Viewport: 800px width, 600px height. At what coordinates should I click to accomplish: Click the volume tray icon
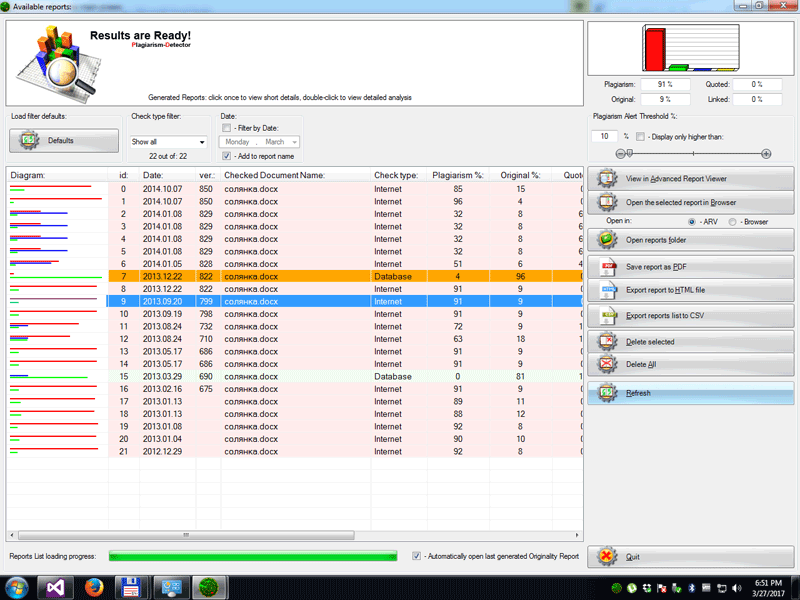pyautogui.click(x=736, y=588)
